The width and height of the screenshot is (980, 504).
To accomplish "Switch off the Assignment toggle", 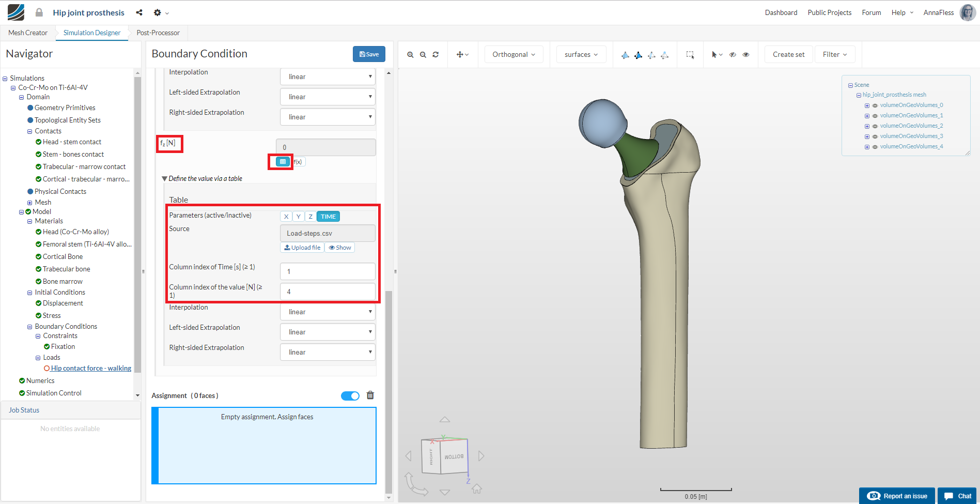I will click(350, 396).
